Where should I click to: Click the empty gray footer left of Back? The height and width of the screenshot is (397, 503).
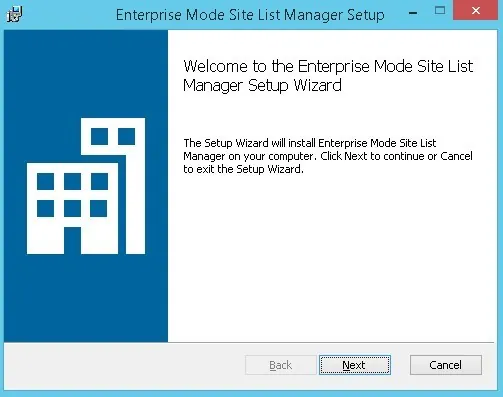click(x=123, y=365)
